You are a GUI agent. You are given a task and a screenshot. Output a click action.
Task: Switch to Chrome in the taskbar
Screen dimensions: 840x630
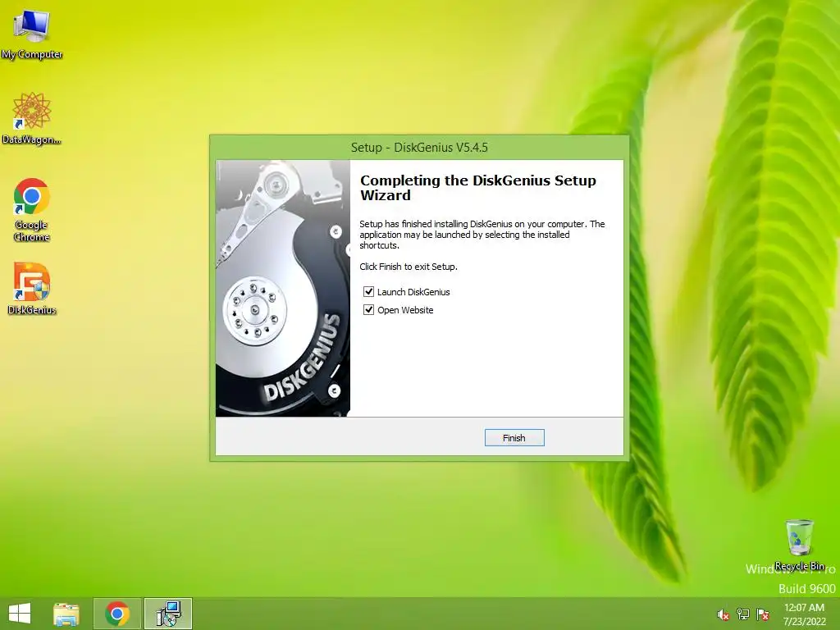pos(117,614)
